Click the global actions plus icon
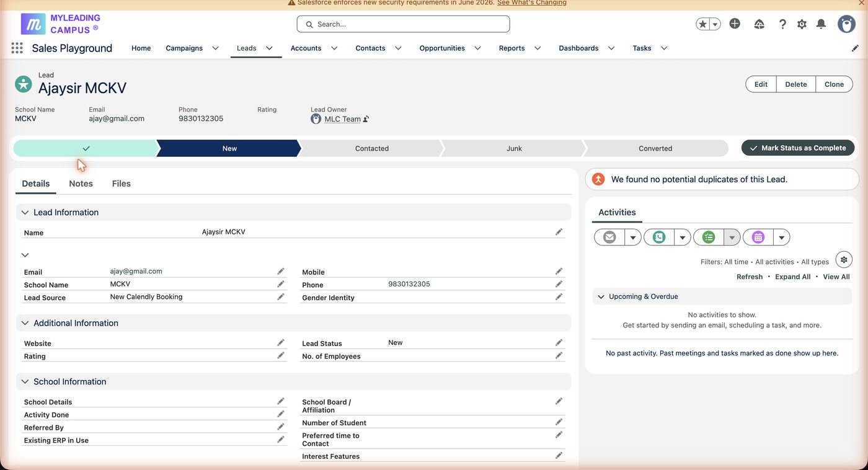Image resolution: width=868 pixels, height=470 pixels. pyautogui.click(x=735, y=24)
